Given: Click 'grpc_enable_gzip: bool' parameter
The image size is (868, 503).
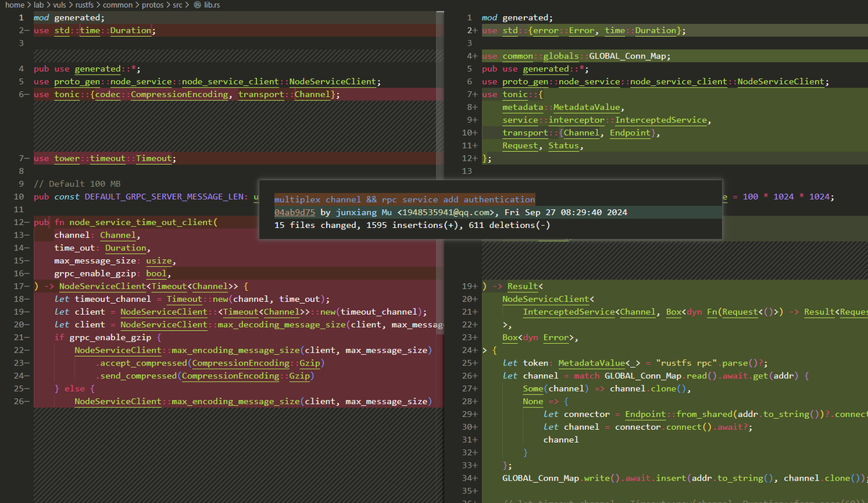Looking at the screenshot, I should click(x=111, y=274).
